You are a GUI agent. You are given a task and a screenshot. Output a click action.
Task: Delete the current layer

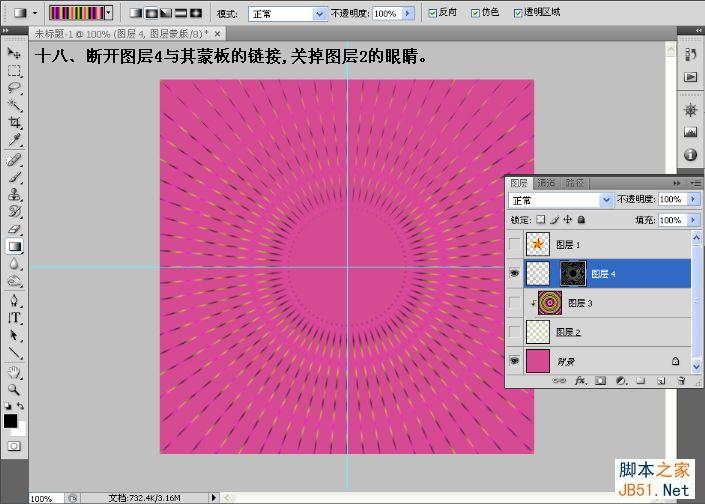coord(681,381)
